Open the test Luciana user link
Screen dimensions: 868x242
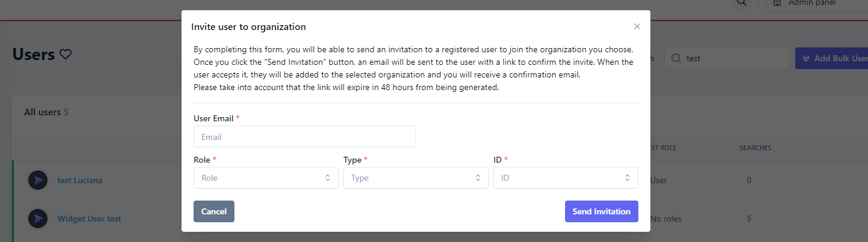click(x=79, y=180)
